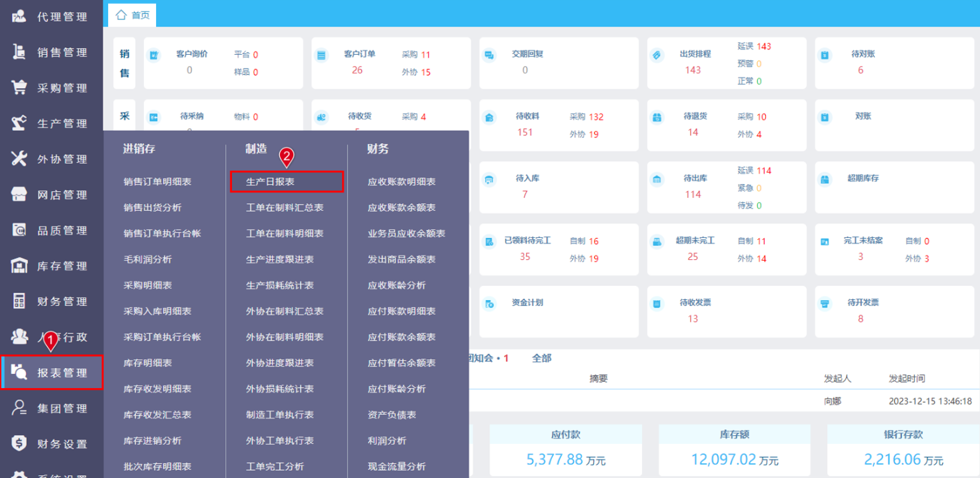Switch to the 全部 notifications tab

click(x=542, y=358)
